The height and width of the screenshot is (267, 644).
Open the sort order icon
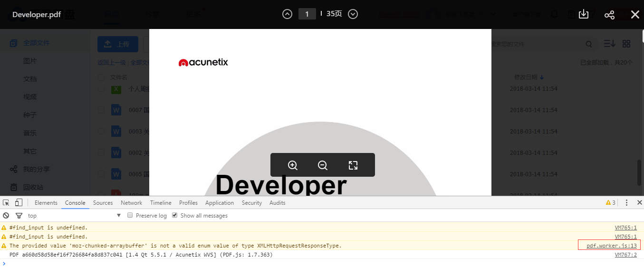pos(609,44)
